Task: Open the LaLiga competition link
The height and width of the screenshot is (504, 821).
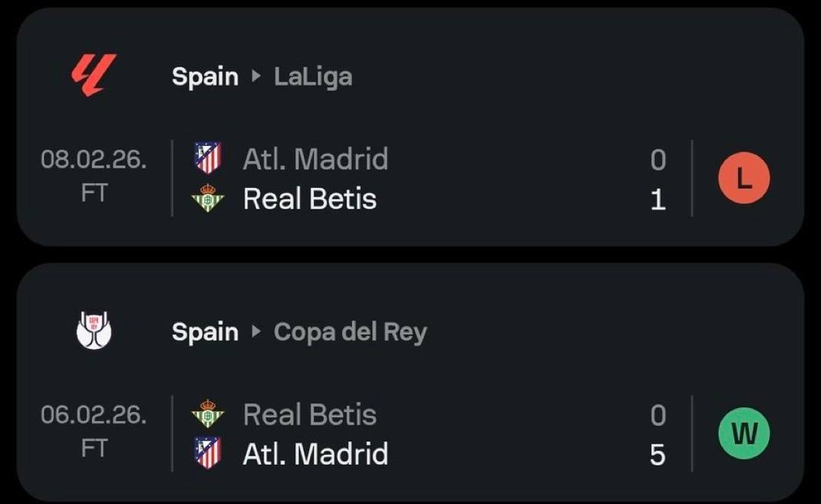Action: (313, 77)
